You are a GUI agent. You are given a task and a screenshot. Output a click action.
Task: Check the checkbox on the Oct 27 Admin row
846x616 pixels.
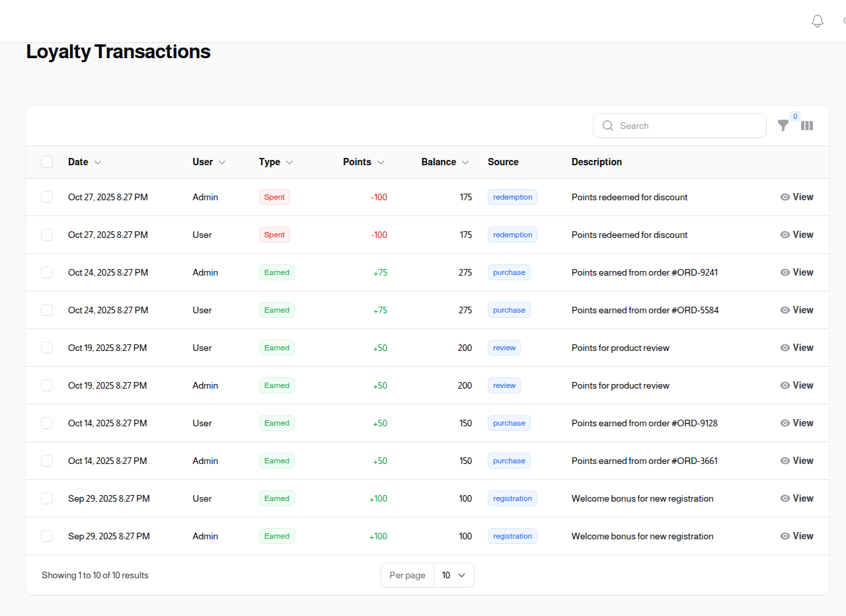pyautogui.click(x=46, y=196)
